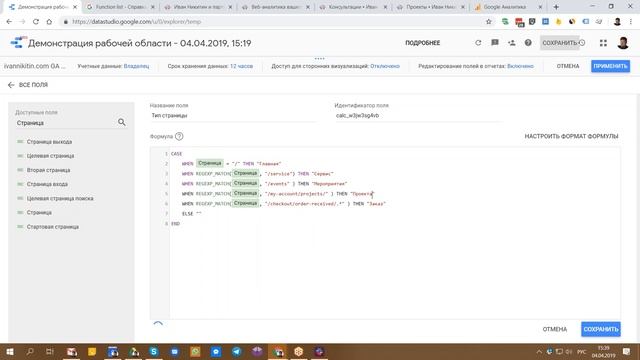Viewport: 640px width, 360px height.
Task: Click ПОДРОБНЕЕ in the header
Action: [x=422, y=43]
